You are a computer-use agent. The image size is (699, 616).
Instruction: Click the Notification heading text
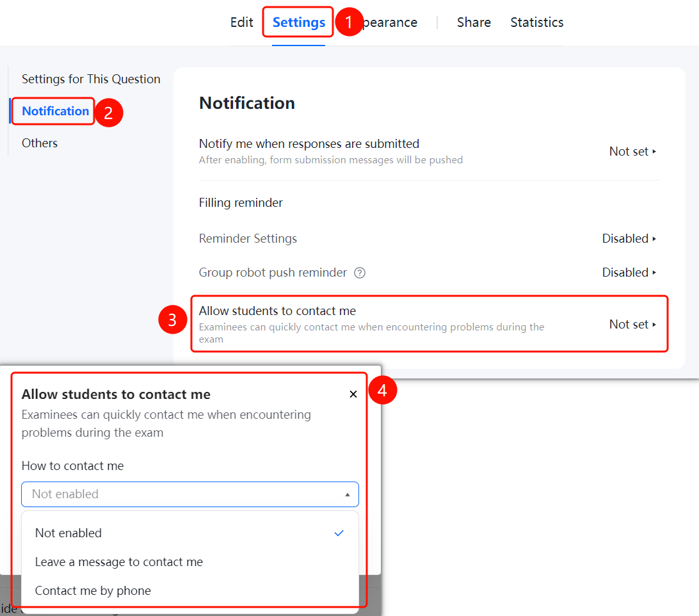(x=247, y=103)
